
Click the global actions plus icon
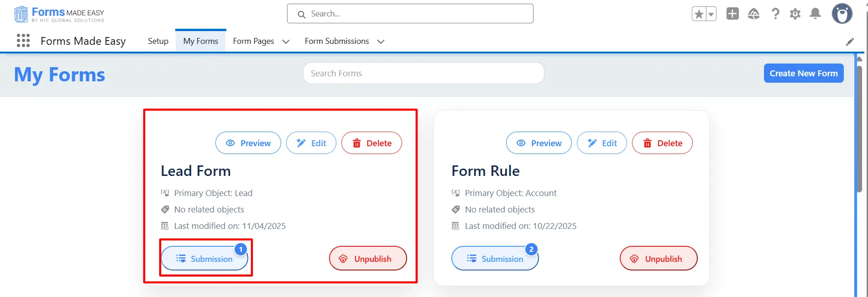732,14
